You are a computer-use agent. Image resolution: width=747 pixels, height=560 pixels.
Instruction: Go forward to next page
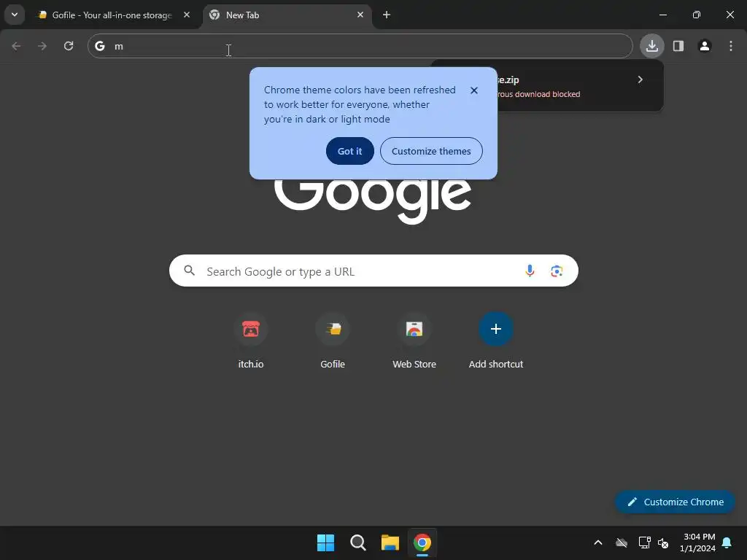click(x=42, y=46)
